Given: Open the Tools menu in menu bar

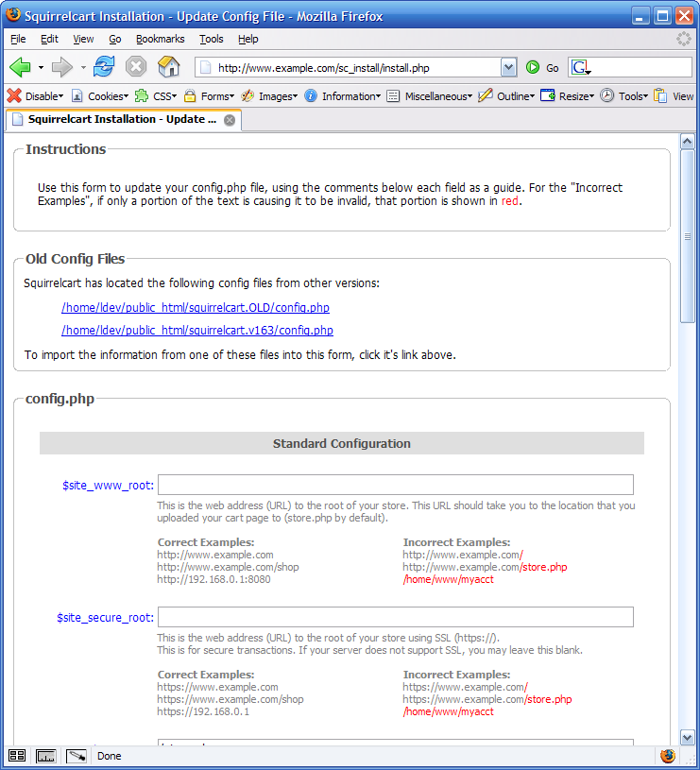Looking at the screenshot, I should click(212, 39).
